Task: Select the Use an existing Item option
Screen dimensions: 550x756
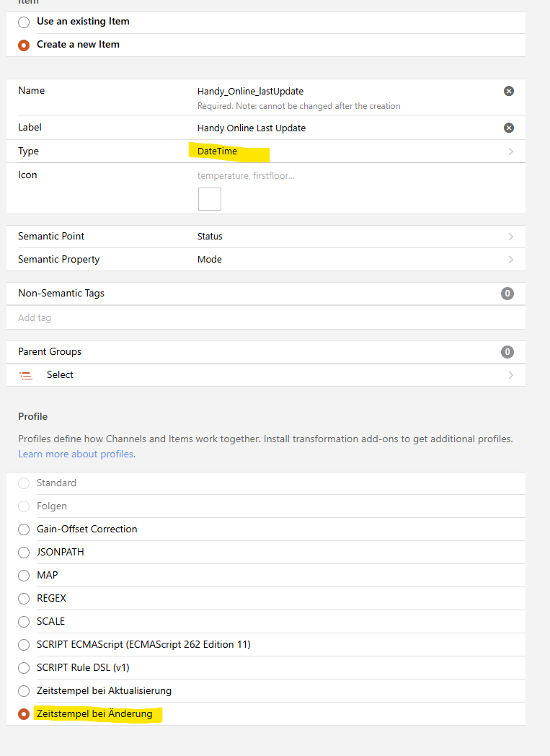Action: tap(24, 22)
